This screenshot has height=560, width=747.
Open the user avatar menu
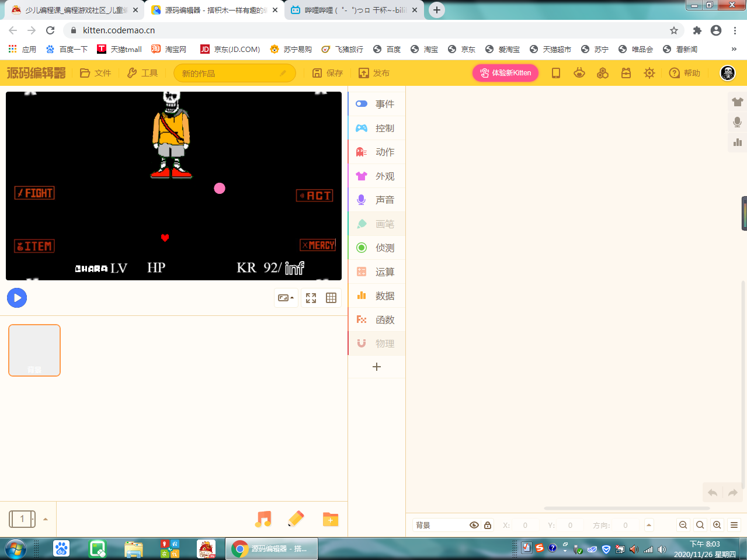[728, 73]
